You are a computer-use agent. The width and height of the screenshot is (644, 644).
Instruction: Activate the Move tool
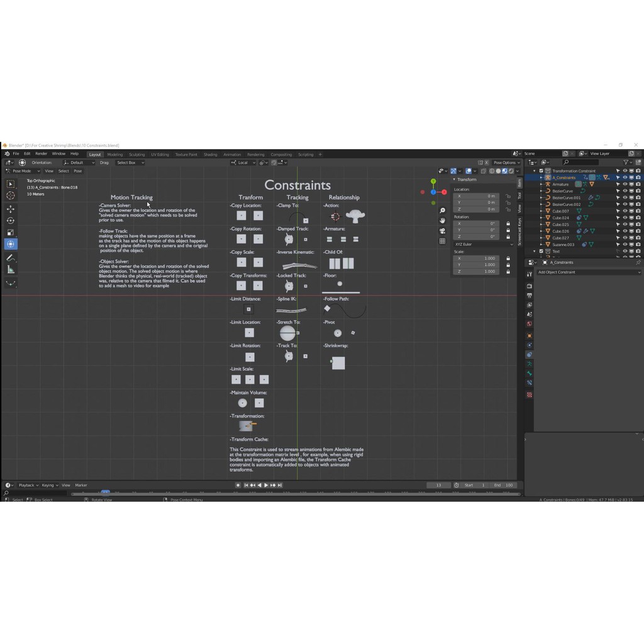[11, 208]
